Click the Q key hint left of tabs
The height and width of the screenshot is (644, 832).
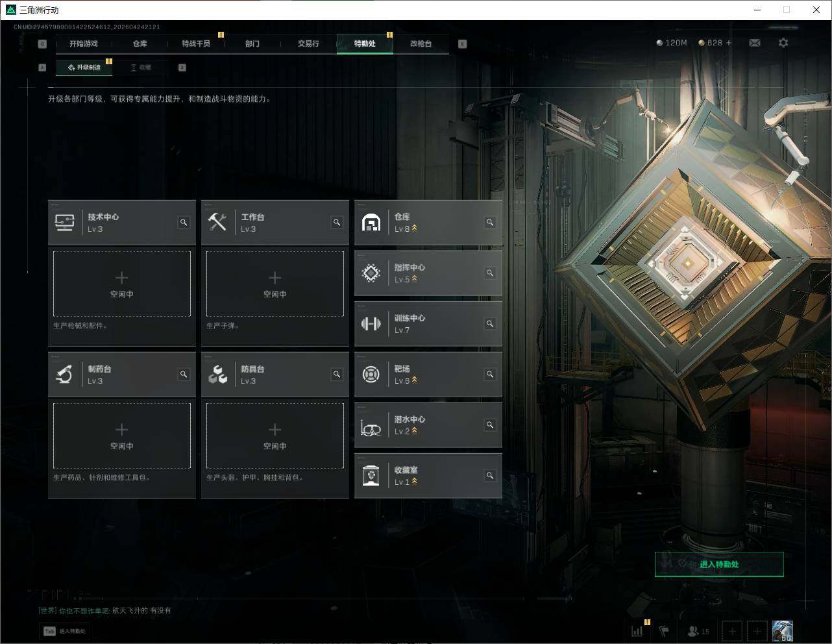[x=42, y=44]
